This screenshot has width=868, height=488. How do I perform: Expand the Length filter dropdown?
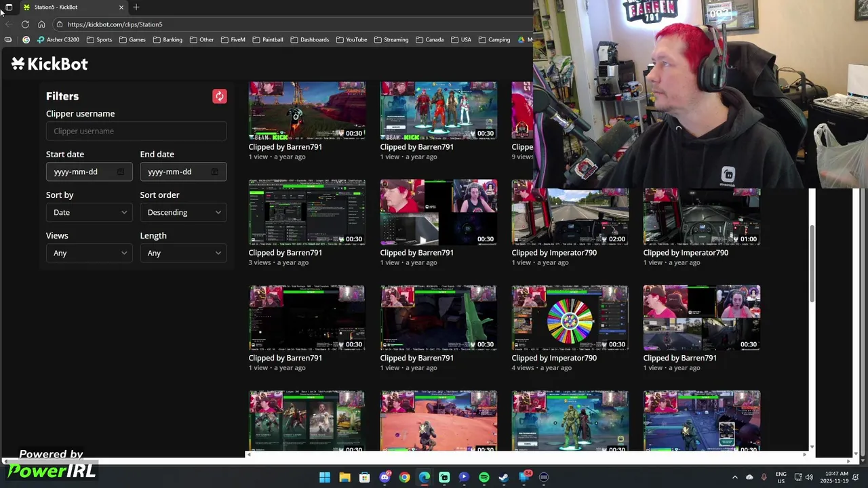pyautogui.click(x=183, y=253)
